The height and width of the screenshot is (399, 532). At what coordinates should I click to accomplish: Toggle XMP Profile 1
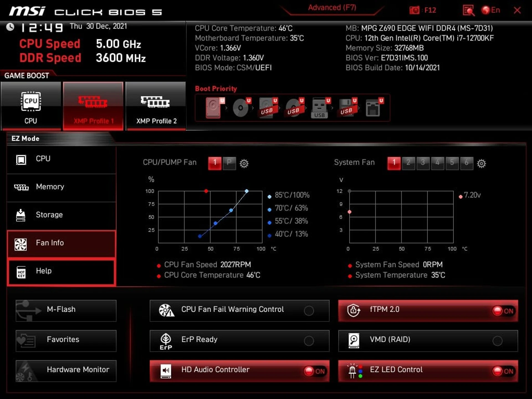pyautogui.click(x=93, y=106)
